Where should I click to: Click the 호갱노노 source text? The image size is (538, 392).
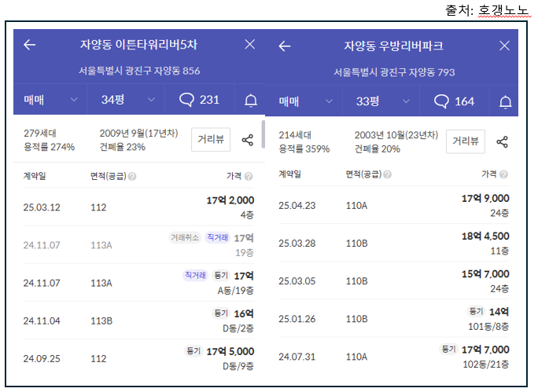pyautogui.click(x=503, y=10)
